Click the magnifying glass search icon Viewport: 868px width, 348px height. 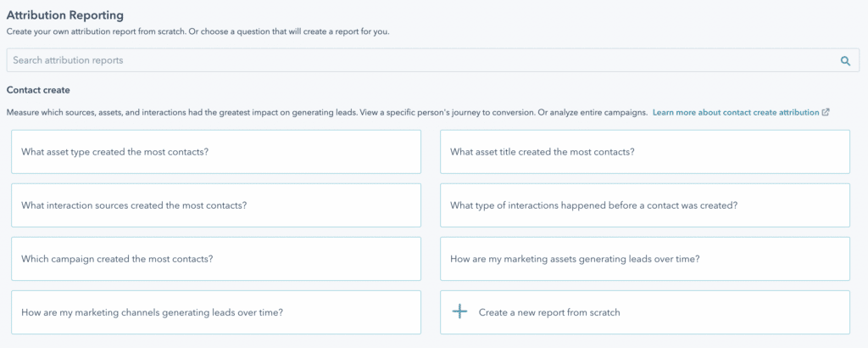pos(845,61)
